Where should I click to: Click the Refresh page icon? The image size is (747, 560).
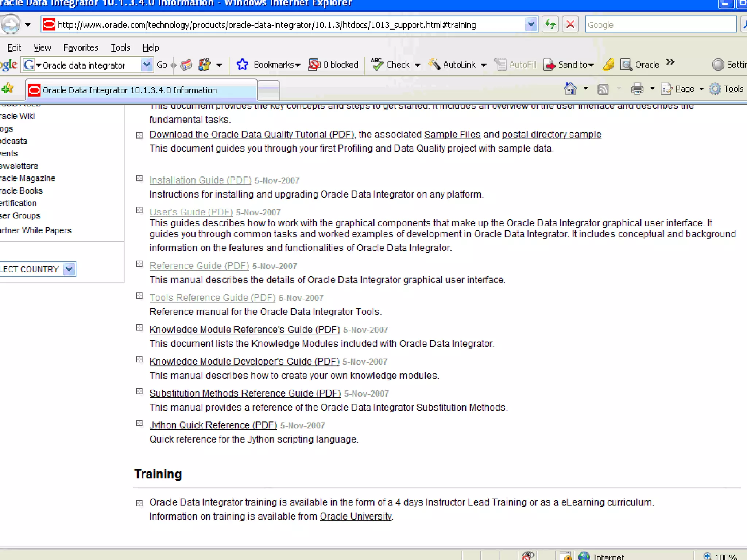coord(550,25)
